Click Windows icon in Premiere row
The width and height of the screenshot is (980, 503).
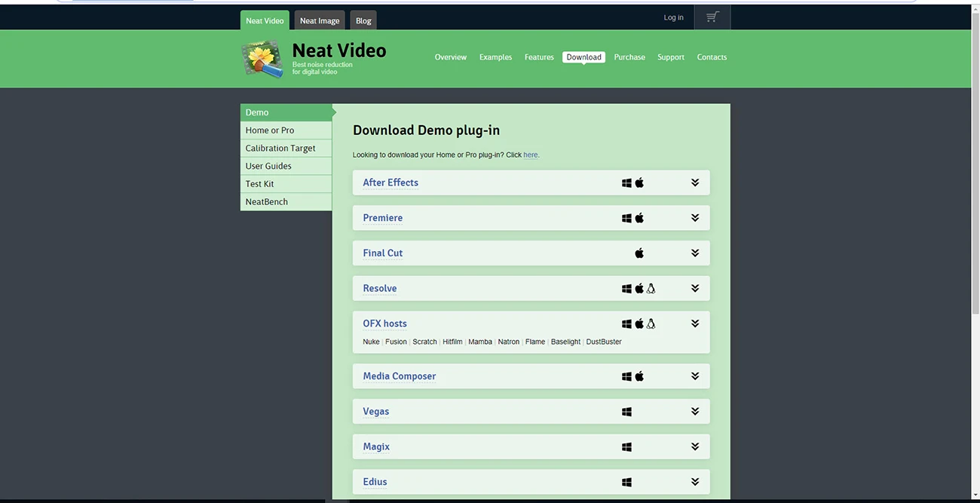click(x=626, y=218)
